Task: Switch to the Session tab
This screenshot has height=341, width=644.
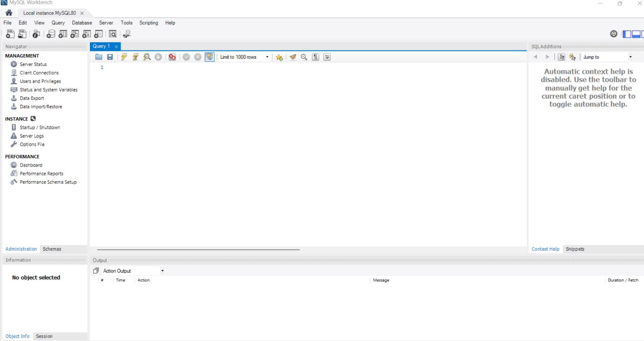Action: [44, 336]
